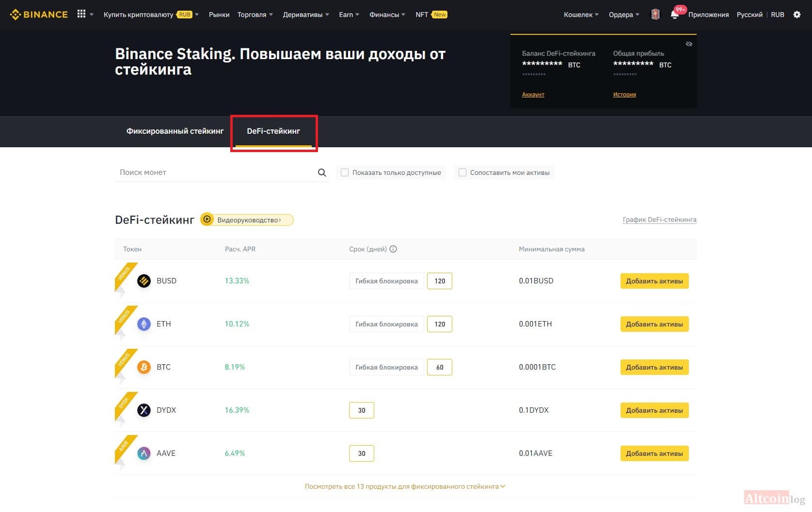Expand the Торговля dropdown menu
Image resolution: width=812 pixels, height=512 pixels.
[x=255, y=15]
